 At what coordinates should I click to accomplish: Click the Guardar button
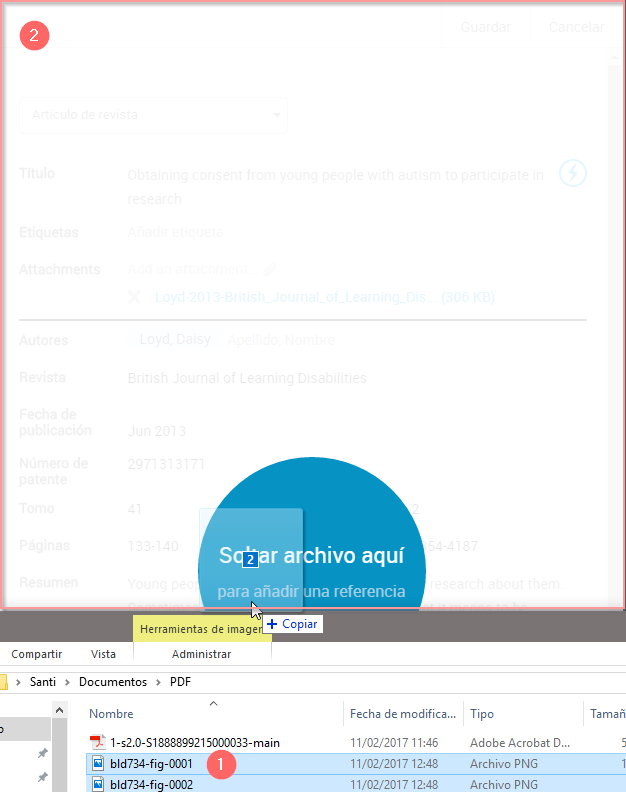pyautogui.click(x=486, y=27)
